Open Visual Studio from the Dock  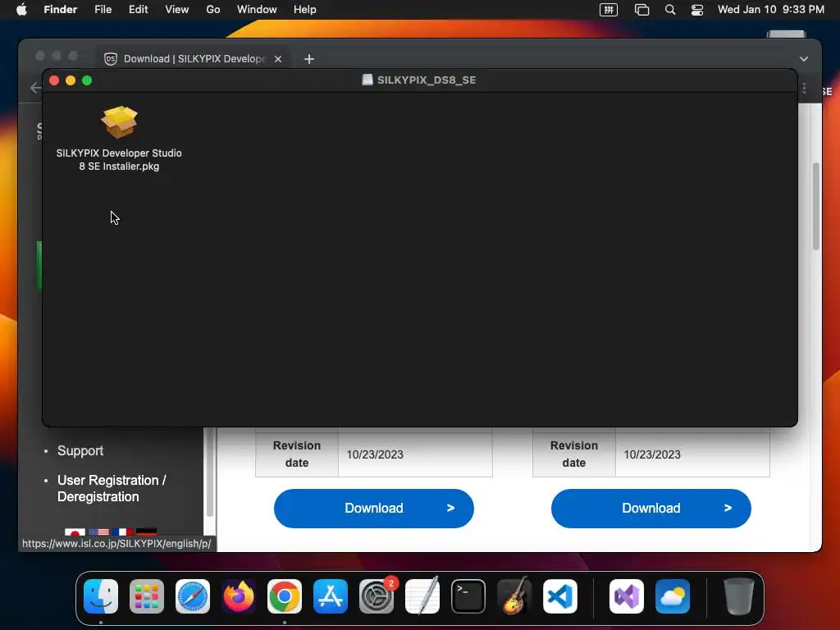pos(627,596)
